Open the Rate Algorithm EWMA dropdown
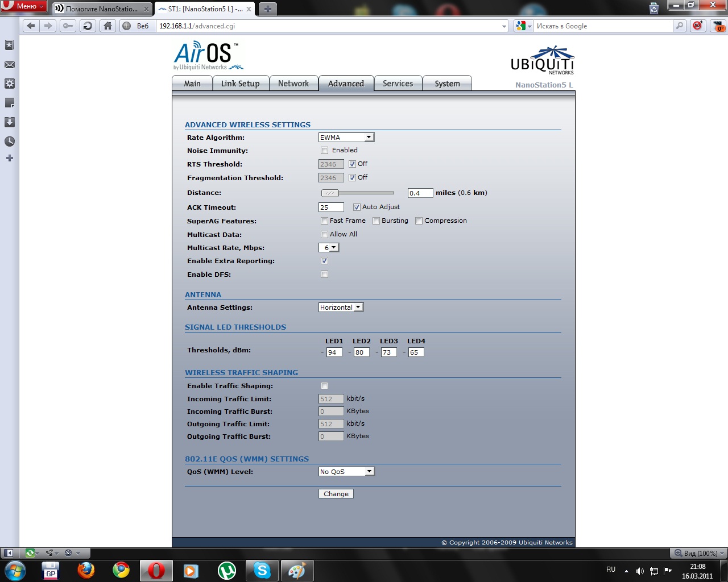Screen dimensions: 728x582 (346, 138)
